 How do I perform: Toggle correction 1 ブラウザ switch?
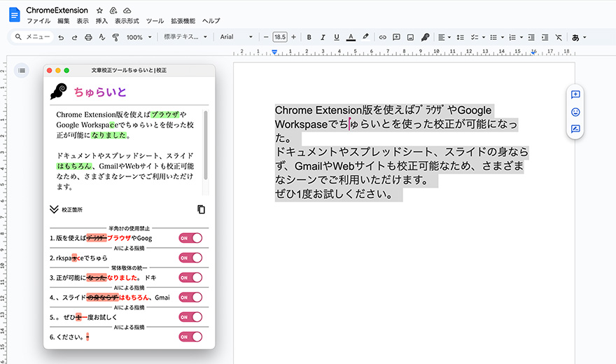[190, 238]
